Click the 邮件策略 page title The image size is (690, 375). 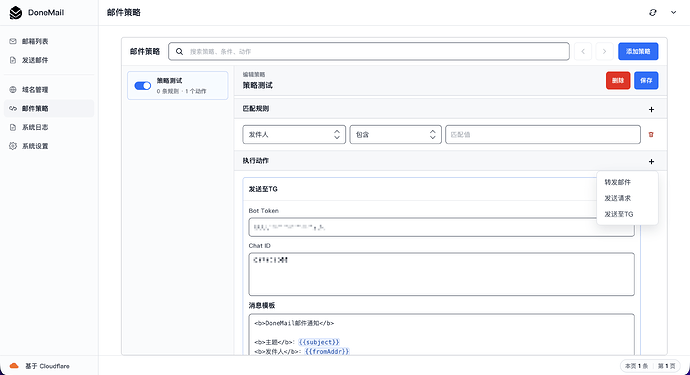(124, 12)
